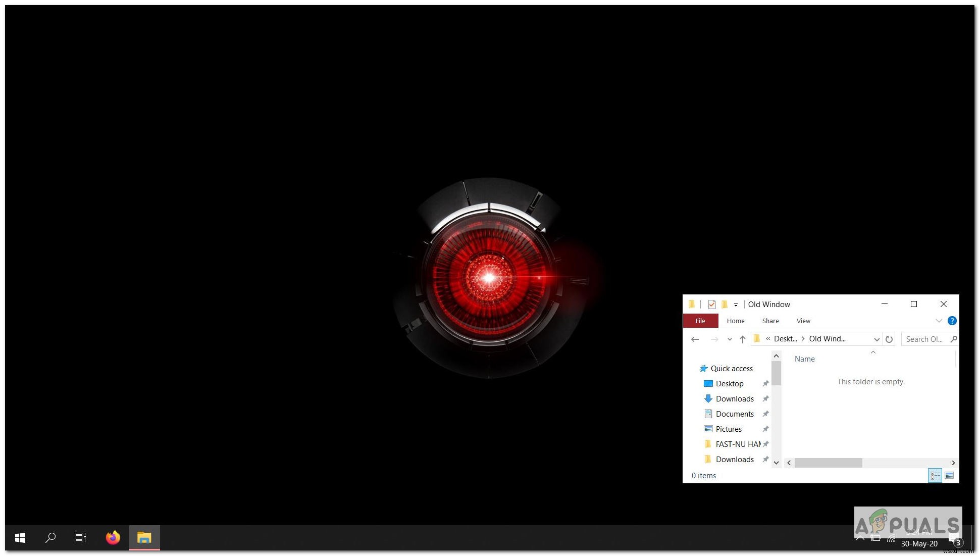The image size is (980, 556).
Task: Toggle the pin icon next to Downloads folder
Action: click(765, 398)
